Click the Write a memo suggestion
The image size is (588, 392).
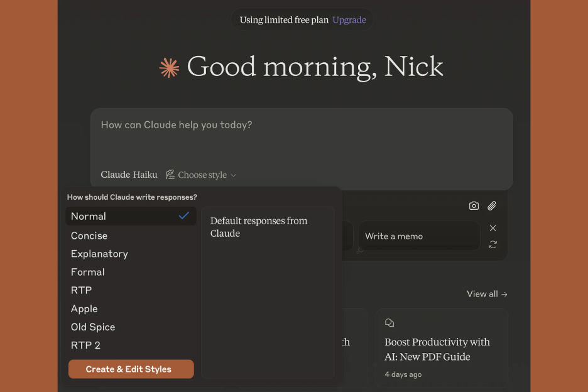[x=419, y=236]
